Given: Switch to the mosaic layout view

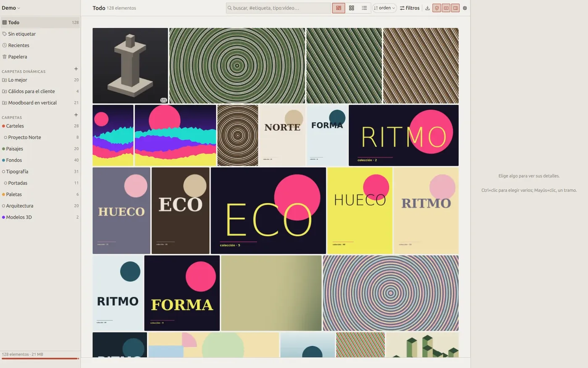Looking at the screenshot, I should (339, 8).
